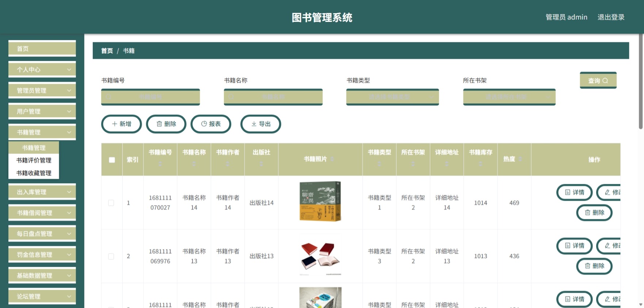Viewport: 644px width, 308px height.
Task: Click document icon in row 1 详情 button
Action: point(568,192)
